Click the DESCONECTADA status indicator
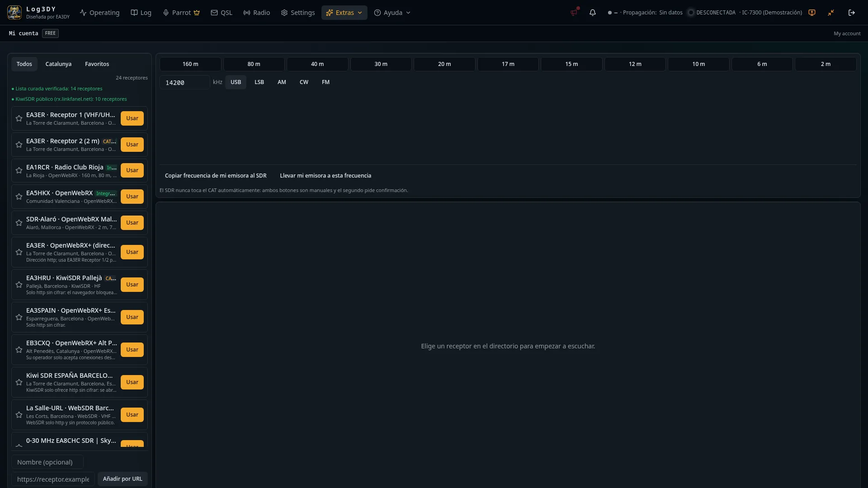The height and width of the screenshot is (488, 868). pyautogui.click(x=712, y=13)
